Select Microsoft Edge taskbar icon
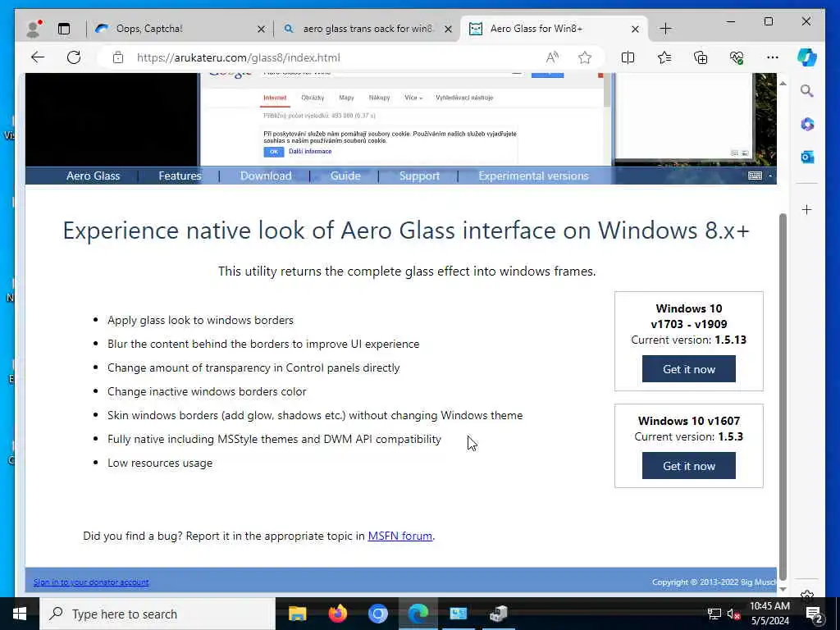The width and height of the screenshot is (840, 630). tap(418, 614)
